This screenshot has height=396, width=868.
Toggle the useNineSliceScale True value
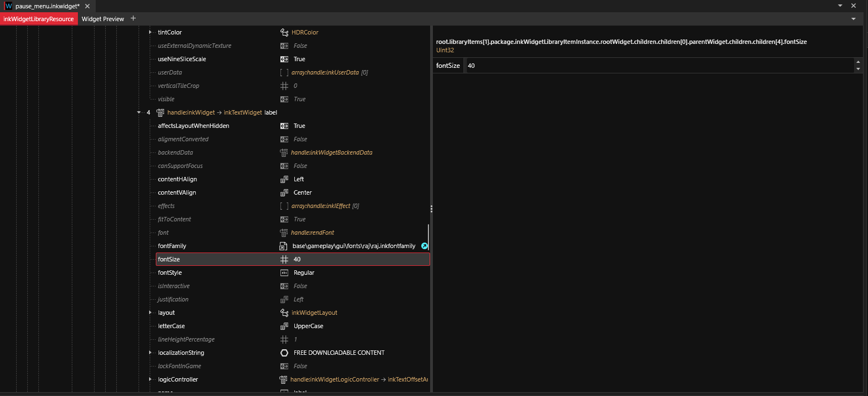pos(299,59)
